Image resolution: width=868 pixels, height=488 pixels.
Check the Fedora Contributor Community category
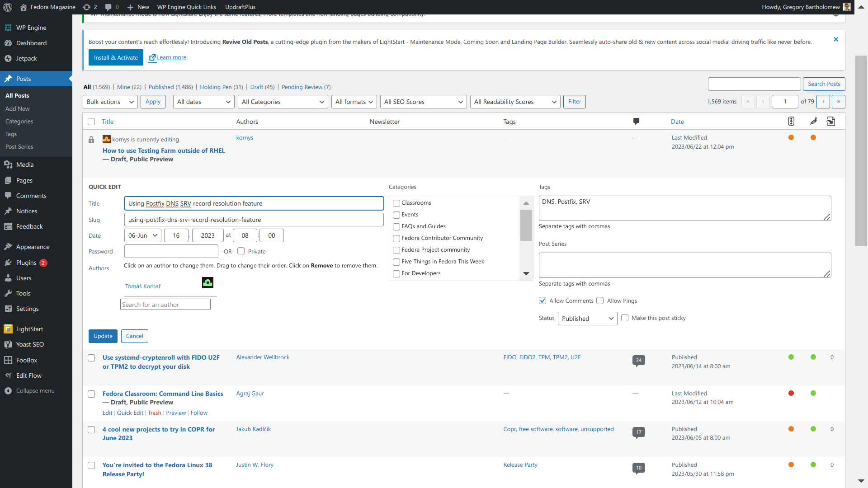tap(396, 239)
